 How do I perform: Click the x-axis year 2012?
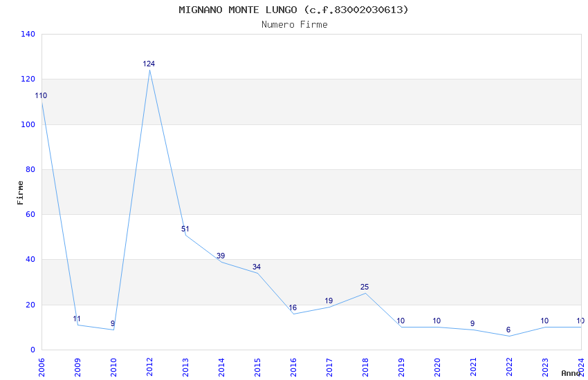pyautogui.click(x=149, y=367)
